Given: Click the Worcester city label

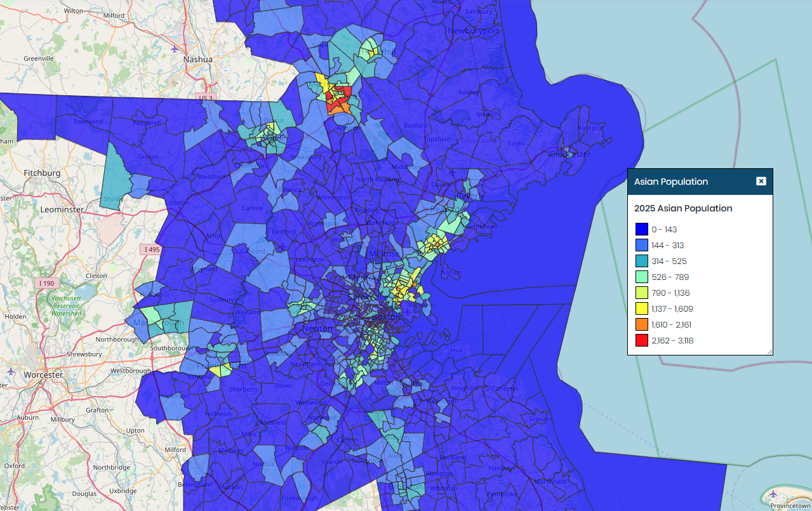Looking at the screenshot, I should [x=43, y=375].
